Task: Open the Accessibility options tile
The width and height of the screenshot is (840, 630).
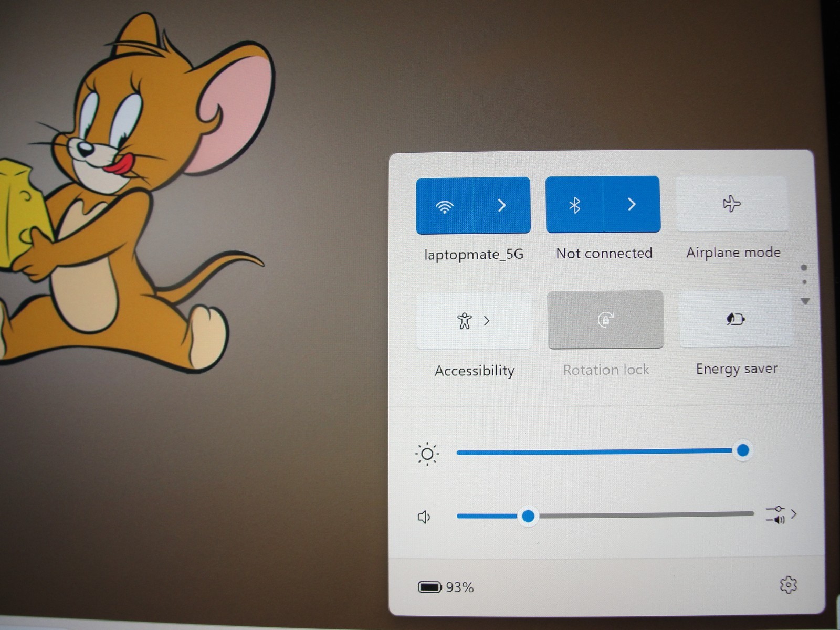Action: point(474,320)
